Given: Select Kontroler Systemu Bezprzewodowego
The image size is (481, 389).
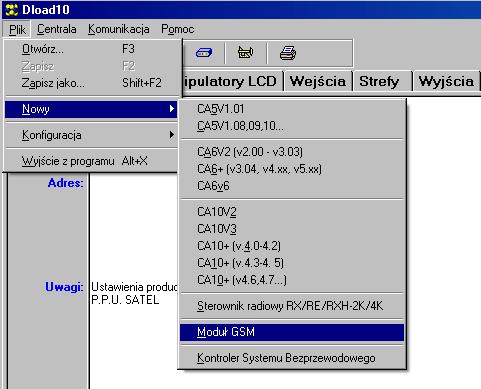Looking at the screenshot, I should point(292,358).
